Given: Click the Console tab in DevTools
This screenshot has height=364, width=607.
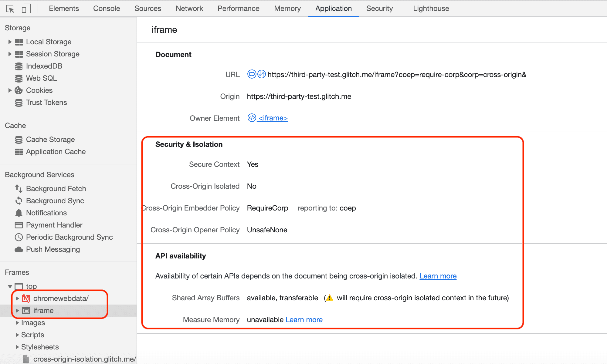Looking at the screenshot, I should [x=106, y=8].
